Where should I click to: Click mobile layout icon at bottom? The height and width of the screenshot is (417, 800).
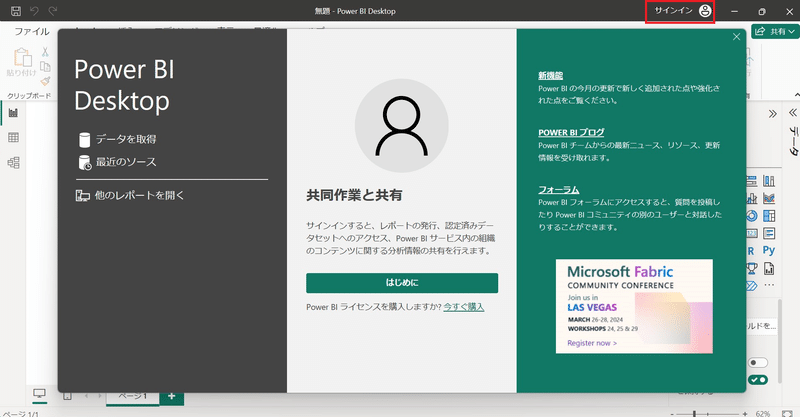point(67,396)
